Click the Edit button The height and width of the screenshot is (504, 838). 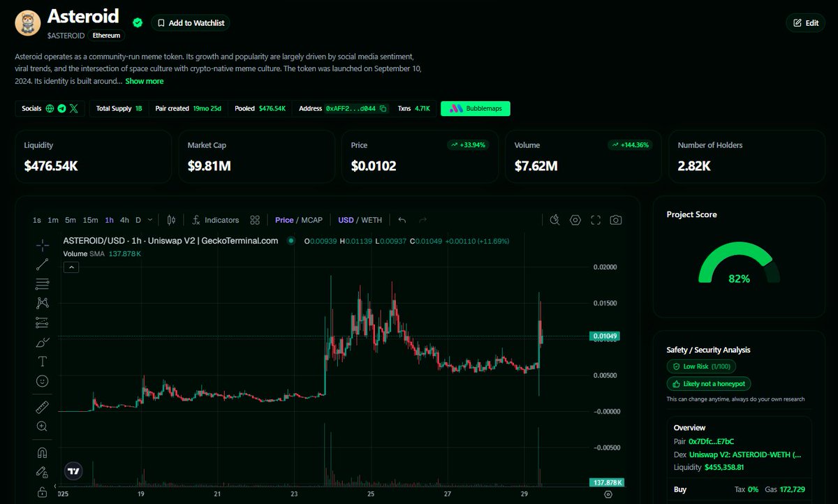click(805, 23)
